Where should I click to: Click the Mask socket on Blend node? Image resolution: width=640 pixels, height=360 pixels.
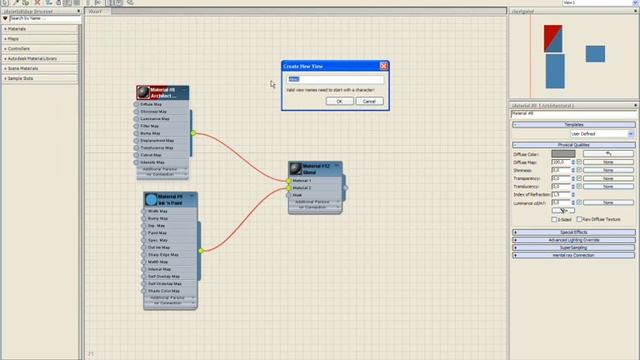tap(289, 195)
